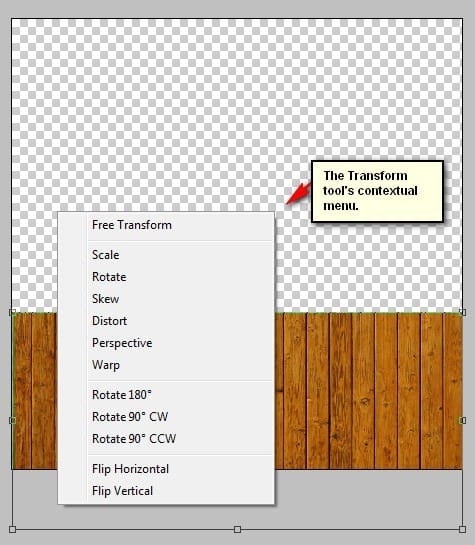The image size is (475, 545).
Task: Choose Free Transform from the context menu
Action: (166, 225)
